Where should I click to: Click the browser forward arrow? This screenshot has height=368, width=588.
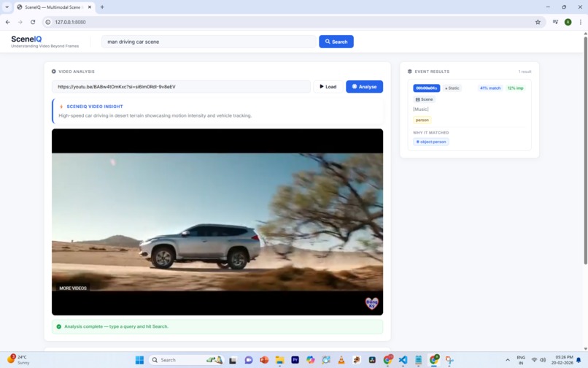click(x=20, y=22)
